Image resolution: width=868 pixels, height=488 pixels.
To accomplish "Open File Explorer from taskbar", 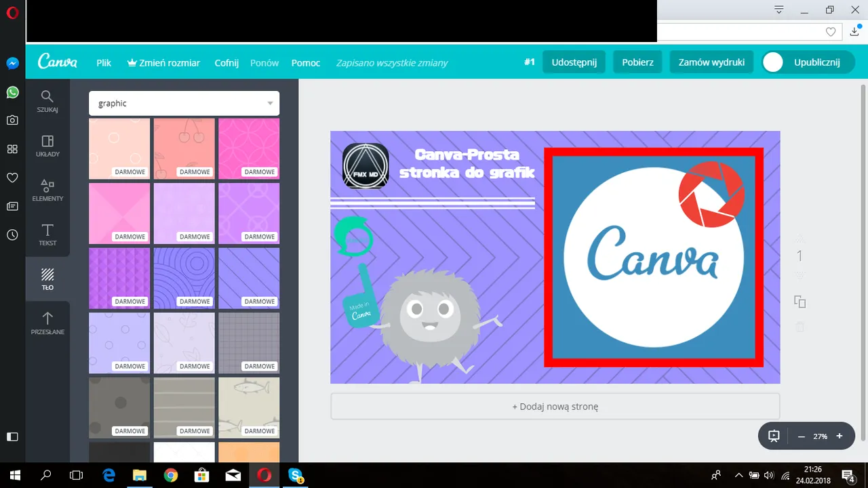I will click(139, 475).
